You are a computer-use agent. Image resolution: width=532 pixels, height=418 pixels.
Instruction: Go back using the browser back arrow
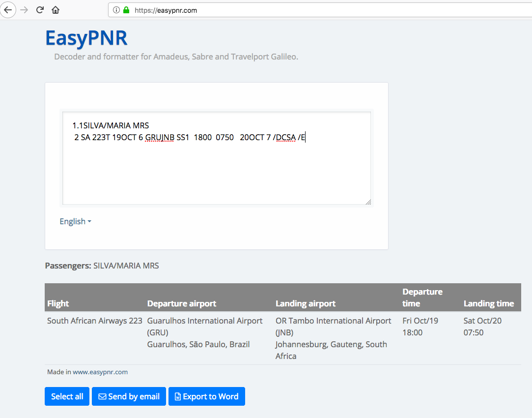click(7, 10)
